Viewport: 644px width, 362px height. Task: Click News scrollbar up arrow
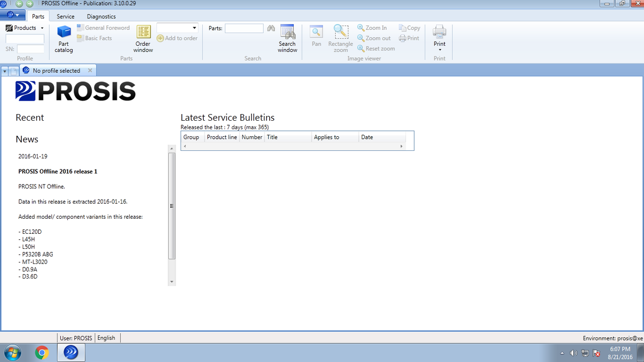click(x=172, y=149)
